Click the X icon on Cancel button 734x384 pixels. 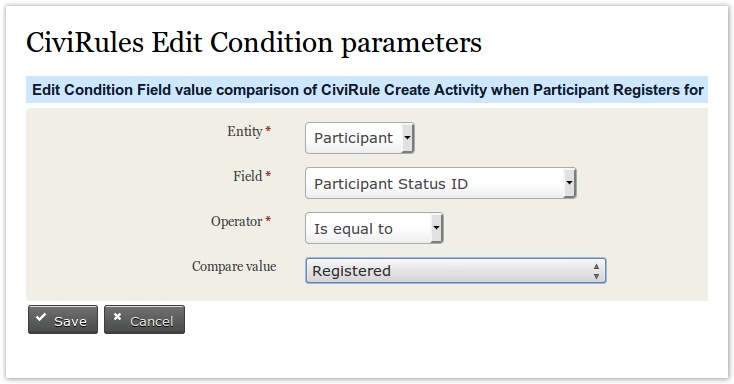117,317
